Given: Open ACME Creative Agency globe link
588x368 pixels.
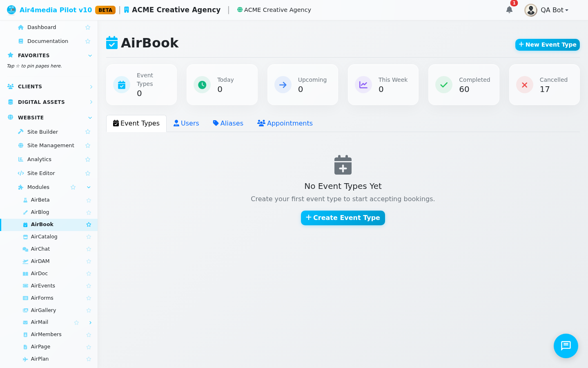Looking at the screenshot, I should 274,10.
